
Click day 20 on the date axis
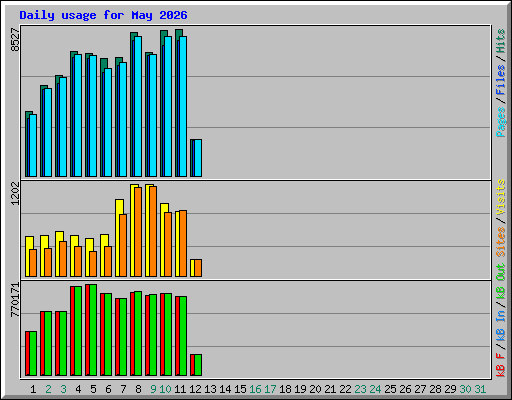tap(315, 389)
